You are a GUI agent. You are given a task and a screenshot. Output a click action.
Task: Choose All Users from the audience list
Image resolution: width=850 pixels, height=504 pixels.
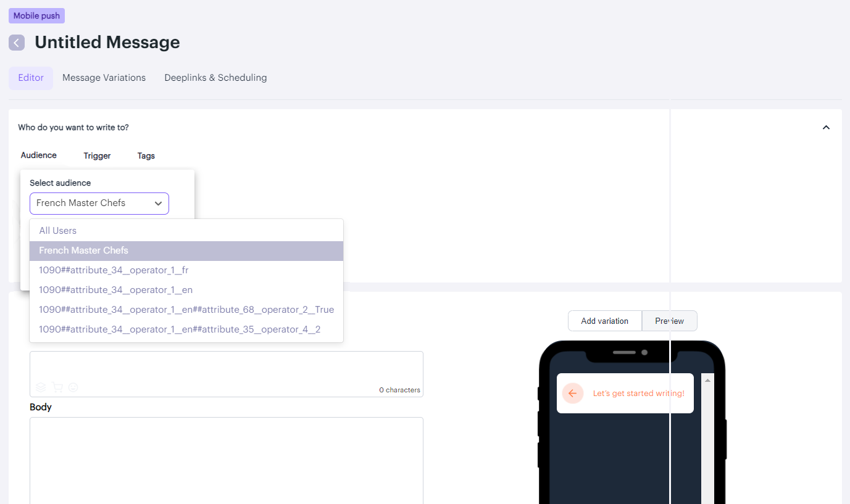[186, 231]
